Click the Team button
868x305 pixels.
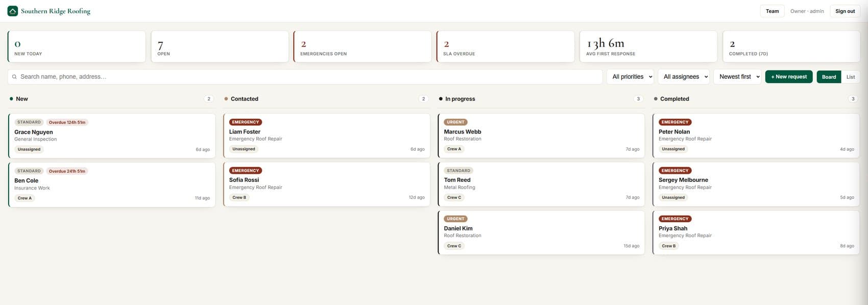(x=772, y=11)
